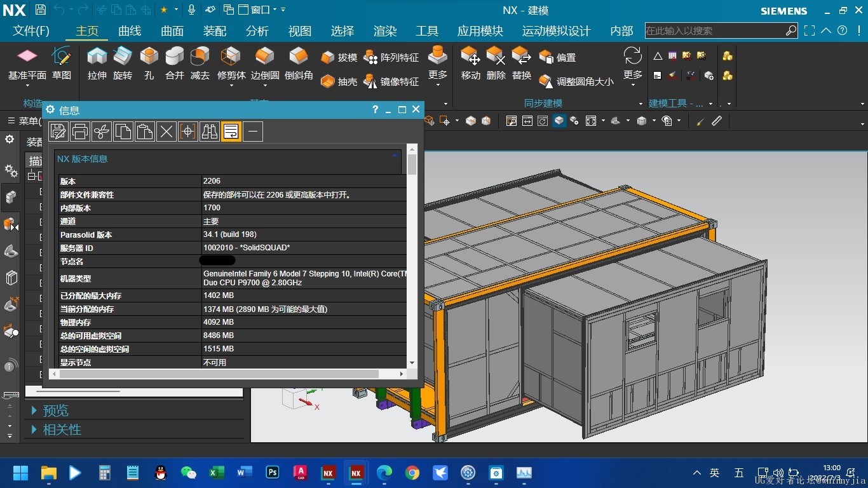Click the target-in-brackets icon in 信息 toolbar
The width and height of the screenshot is (868, 488).
coord(187,132)
